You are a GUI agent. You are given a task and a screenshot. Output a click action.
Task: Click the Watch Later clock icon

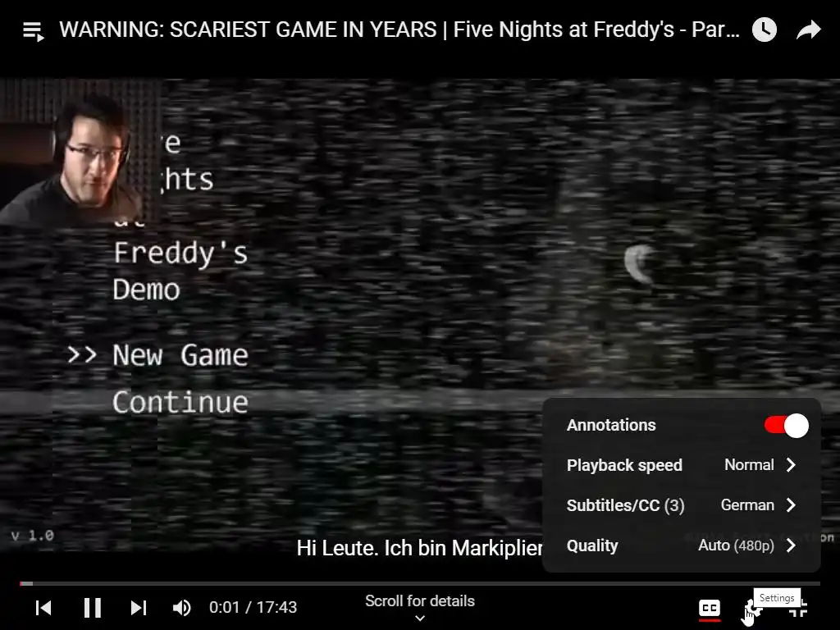pyautogui.click(x=764, y=30)
